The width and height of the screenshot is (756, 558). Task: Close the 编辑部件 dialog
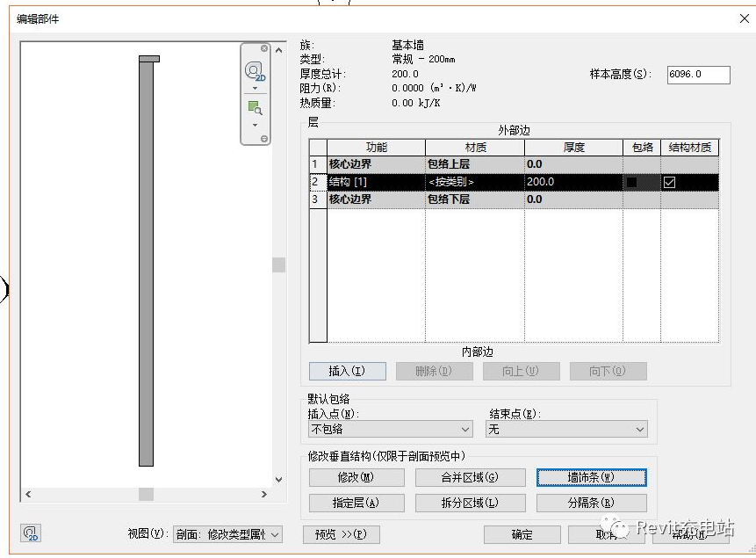coord(745,18)
